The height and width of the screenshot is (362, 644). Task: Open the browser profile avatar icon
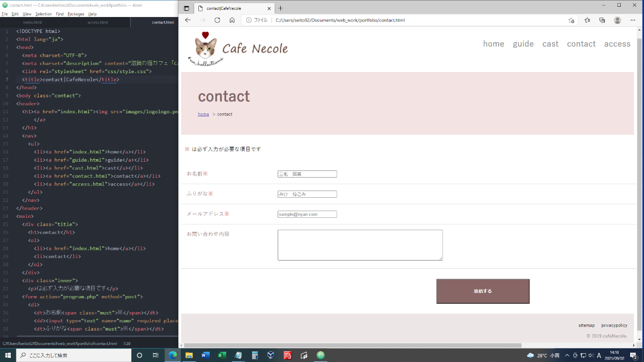617,20
